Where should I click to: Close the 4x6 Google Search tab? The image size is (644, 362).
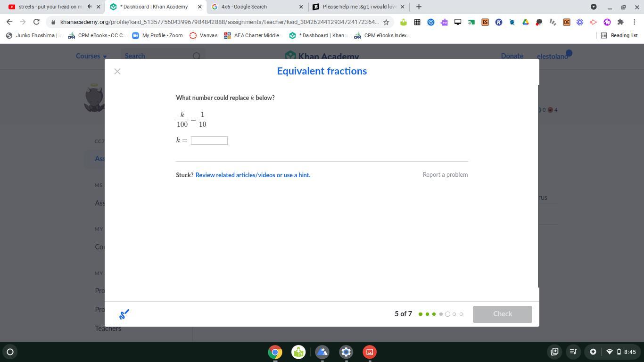click(x=301, y=7)
